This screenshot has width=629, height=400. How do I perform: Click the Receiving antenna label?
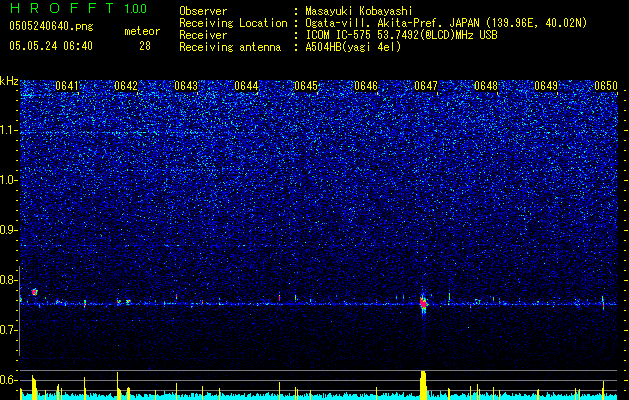click(x=230, y=47)
